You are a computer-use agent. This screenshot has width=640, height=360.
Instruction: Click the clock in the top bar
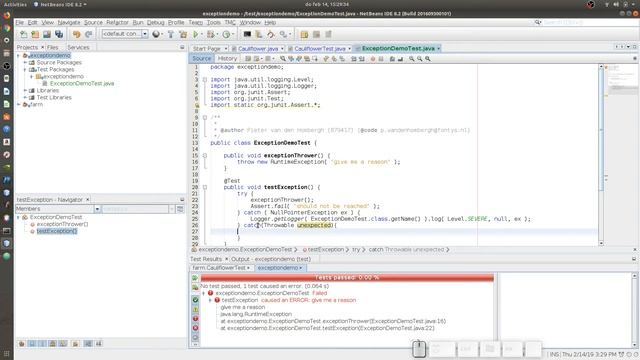point(327,4)
